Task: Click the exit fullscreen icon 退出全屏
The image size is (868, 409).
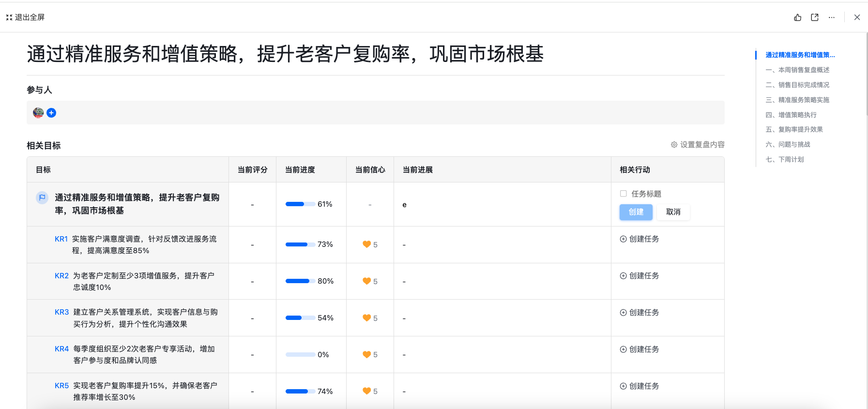Action: pyautogui.click(x=9, y=17)
